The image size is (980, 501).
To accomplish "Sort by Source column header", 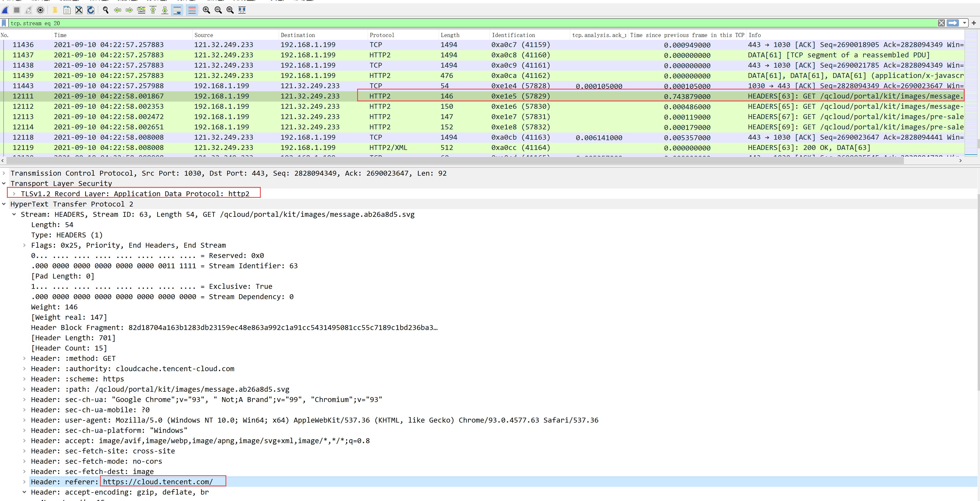I will (x=236, y=35).
